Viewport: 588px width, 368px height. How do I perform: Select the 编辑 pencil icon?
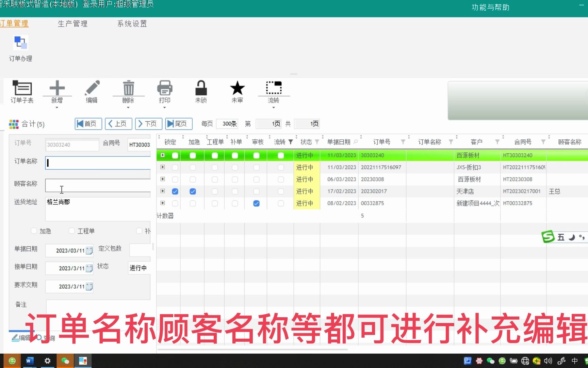click(91, 90)
